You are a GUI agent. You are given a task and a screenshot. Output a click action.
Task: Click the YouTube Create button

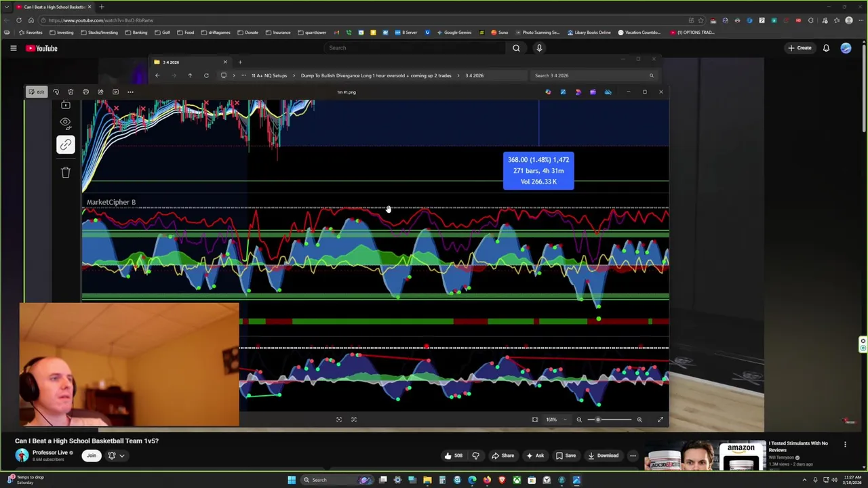pos(800,48)
